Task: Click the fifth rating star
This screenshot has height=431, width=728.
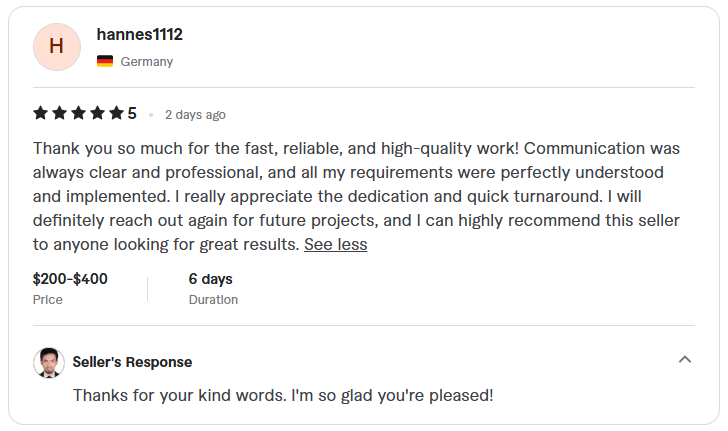Action: tap(116, 113)
